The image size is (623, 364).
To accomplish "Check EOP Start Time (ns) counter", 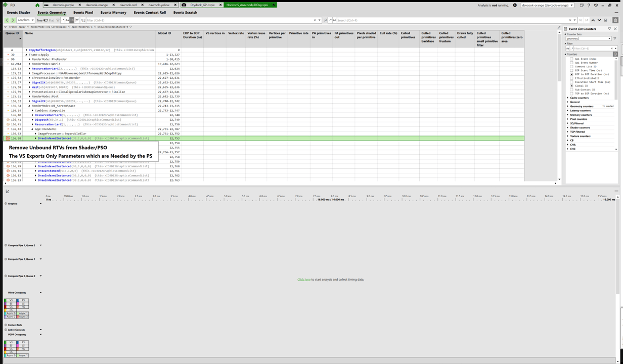I will pos(571,70).
